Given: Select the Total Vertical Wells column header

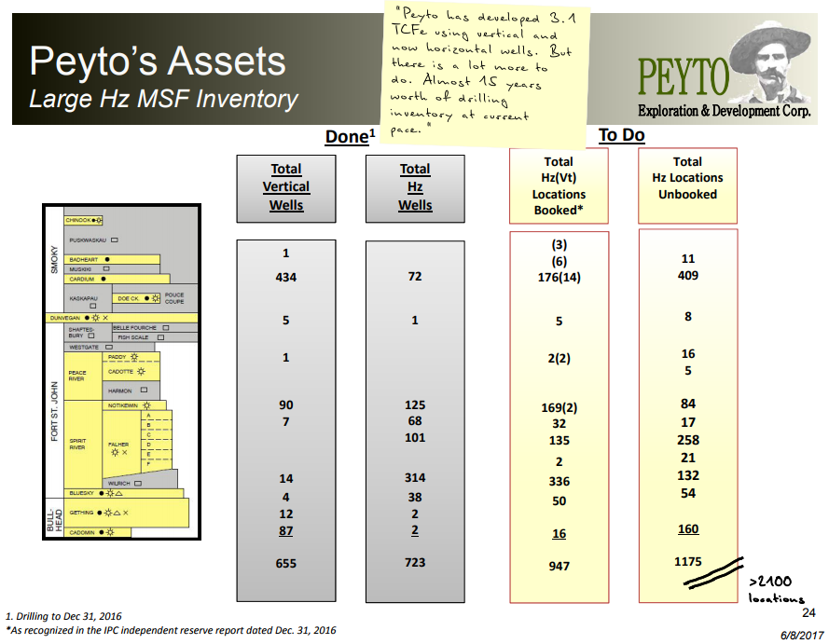Looking at the screenshot, I should coord(286,187).
